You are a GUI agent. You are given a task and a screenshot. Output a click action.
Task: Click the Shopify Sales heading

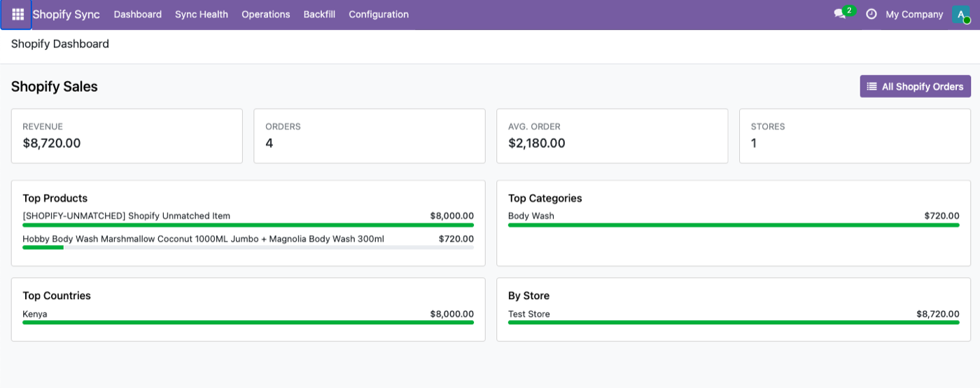55,87
